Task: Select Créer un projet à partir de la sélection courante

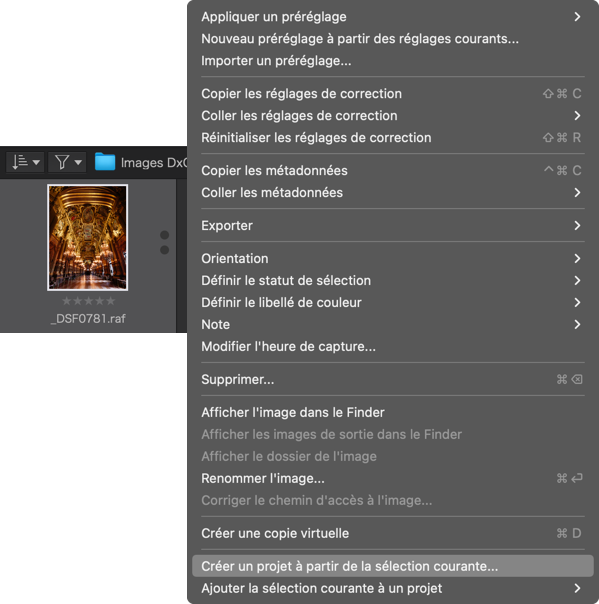Action: coord(392,566)
